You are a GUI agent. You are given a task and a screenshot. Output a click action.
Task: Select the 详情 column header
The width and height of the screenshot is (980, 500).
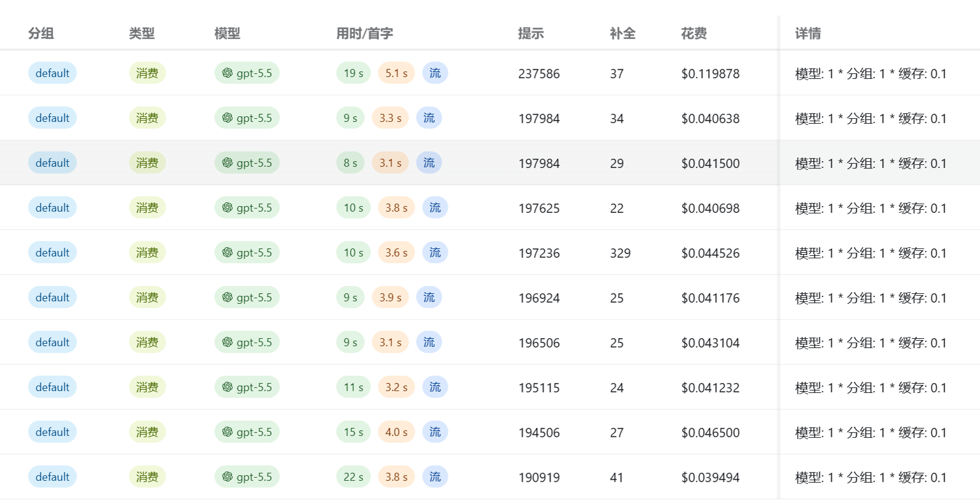pyautogui.click(x=808, y=33)
